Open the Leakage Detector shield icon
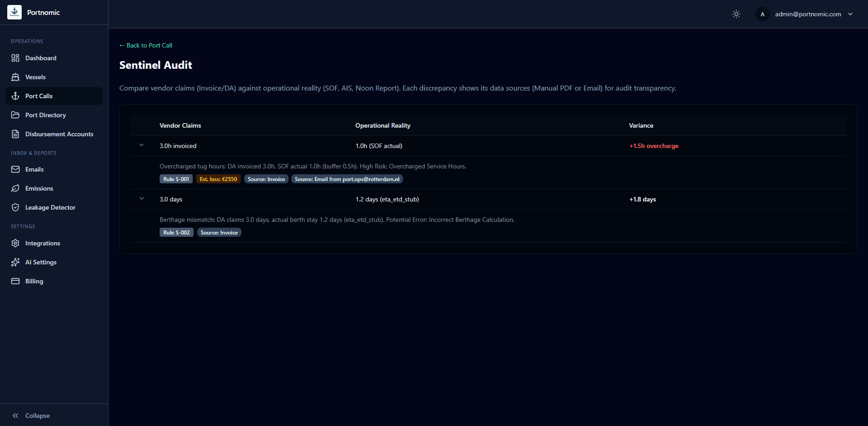The height and width of the screenshot is (426, 868). point(15,207)
